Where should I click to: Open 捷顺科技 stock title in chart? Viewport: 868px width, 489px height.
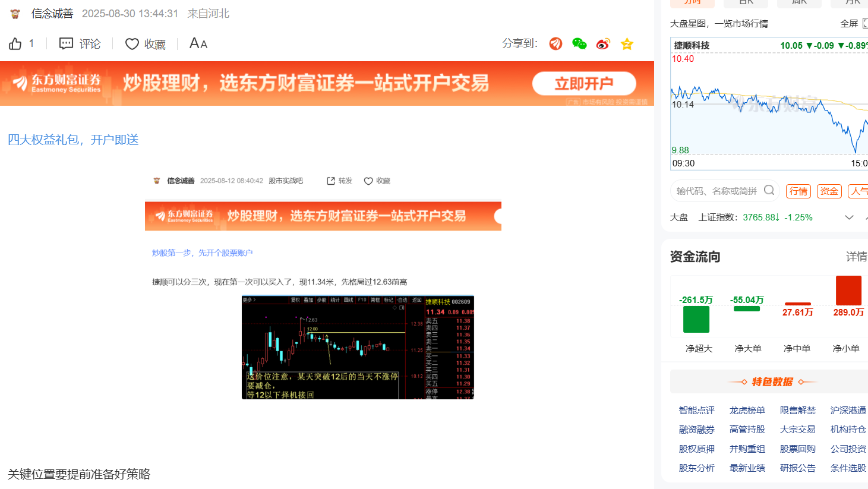(692, 45)
